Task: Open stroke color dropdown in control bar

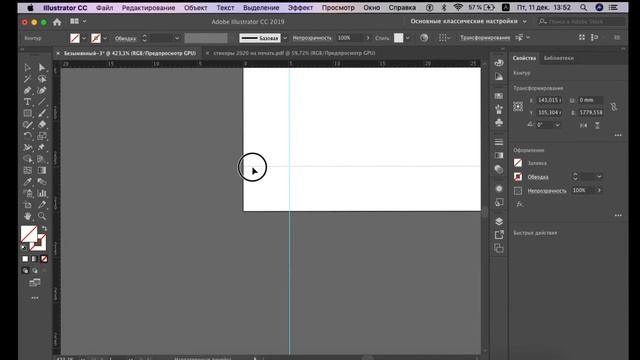Action: coord(105,38)
